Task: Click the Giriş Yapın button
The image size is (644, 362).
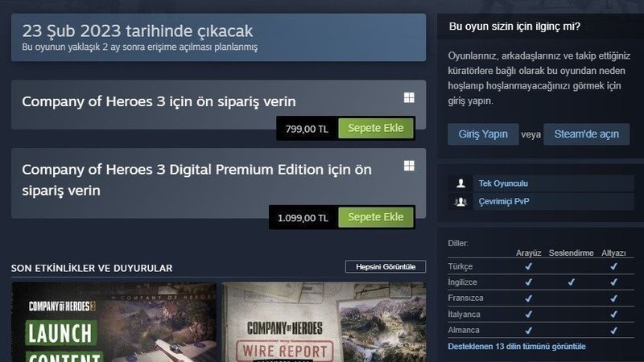Action: tap(483, 134)
